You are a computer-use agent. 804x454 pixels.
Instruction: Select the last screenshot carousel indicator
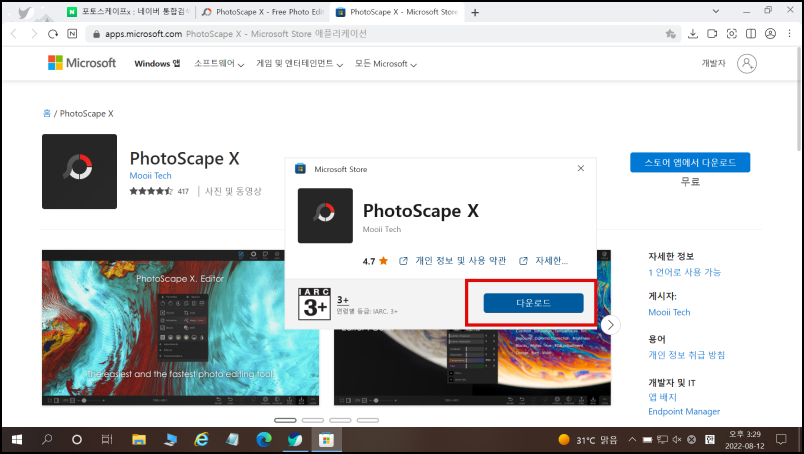tap(368, 420)
